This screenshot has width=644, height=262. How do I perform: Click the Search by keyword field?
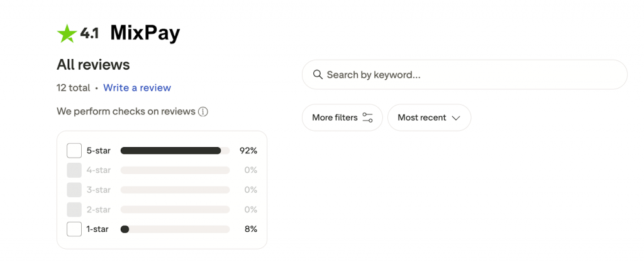point(465,75)
